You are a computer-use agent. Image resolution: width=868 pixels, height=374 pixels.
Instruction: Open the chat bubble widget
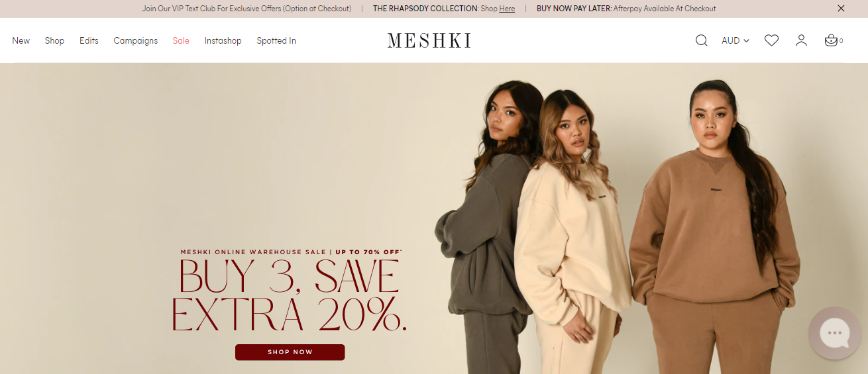[x=834, y=333]
